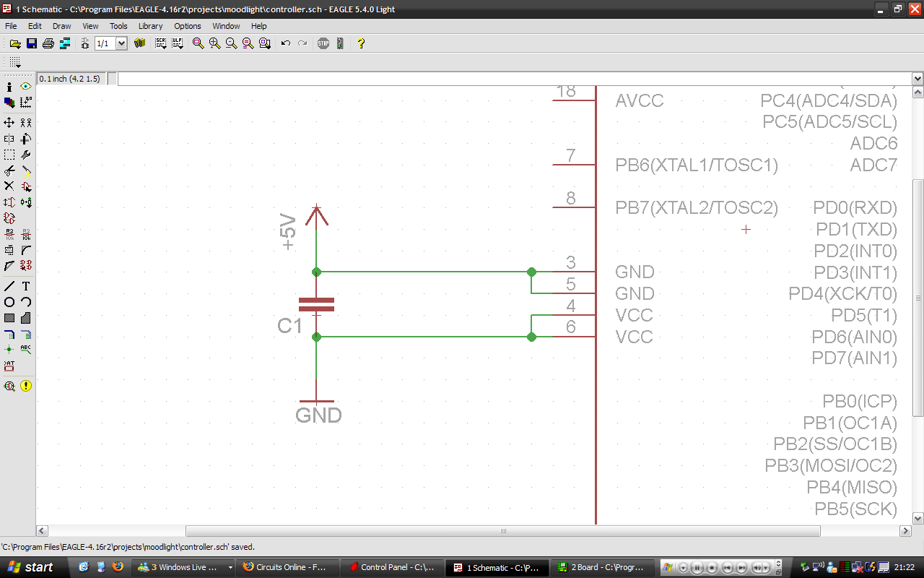Zoom out with the minus magnifier
Image resolution: width=924 pixels, height=578 pixels.
coord(232,43)
